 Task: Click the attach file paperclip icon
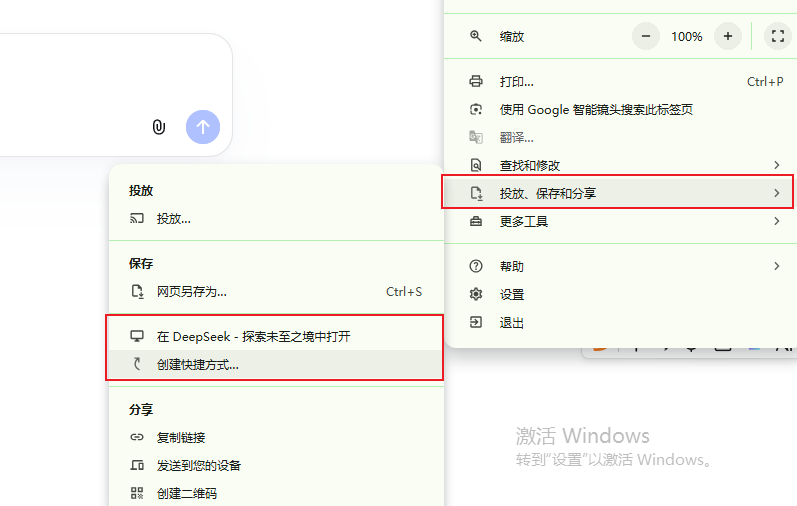point(159,127)
